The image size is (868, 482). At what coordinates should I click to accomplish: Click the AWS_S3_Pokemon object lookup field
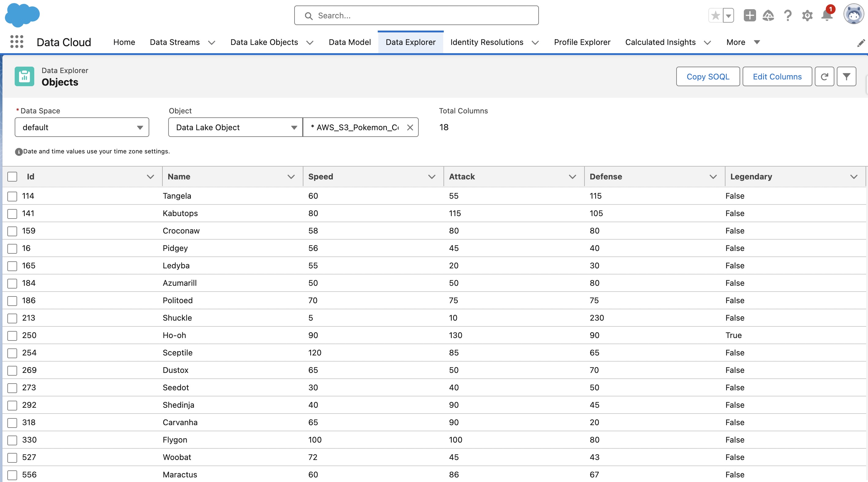[x=361, y=127]
